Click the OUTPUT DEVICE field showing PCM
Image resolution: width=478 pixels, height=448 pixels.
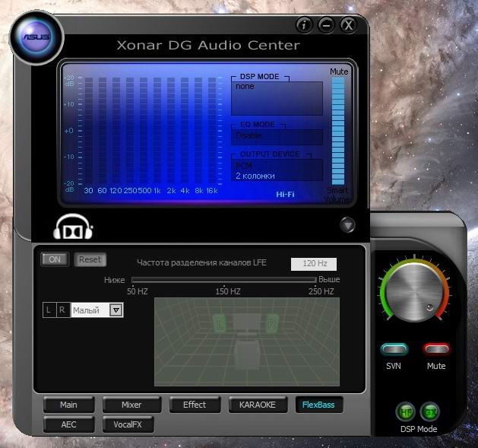click(x=277, y=170)
